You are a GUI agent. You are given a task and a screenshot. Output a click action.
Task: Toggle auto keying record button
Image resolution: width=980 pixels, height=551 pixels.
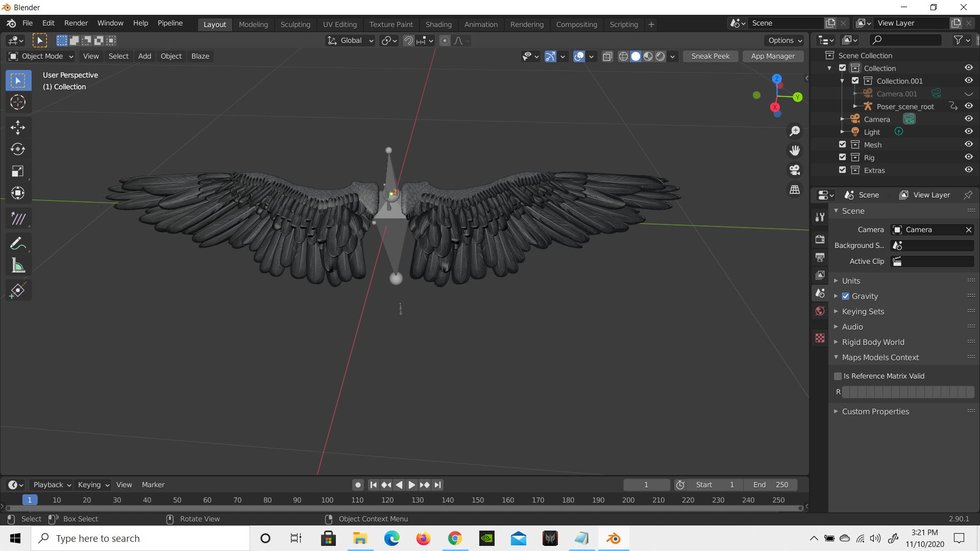358,485
